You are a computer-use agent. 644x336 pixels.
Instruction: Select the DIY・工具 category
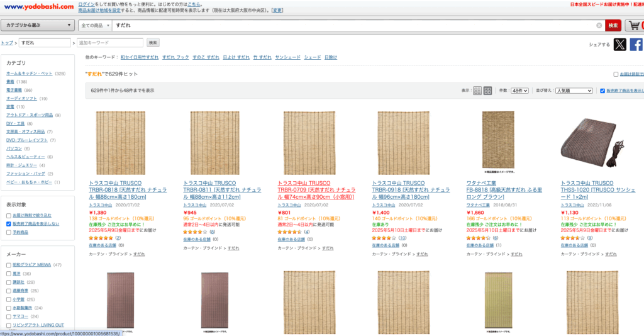15,123
